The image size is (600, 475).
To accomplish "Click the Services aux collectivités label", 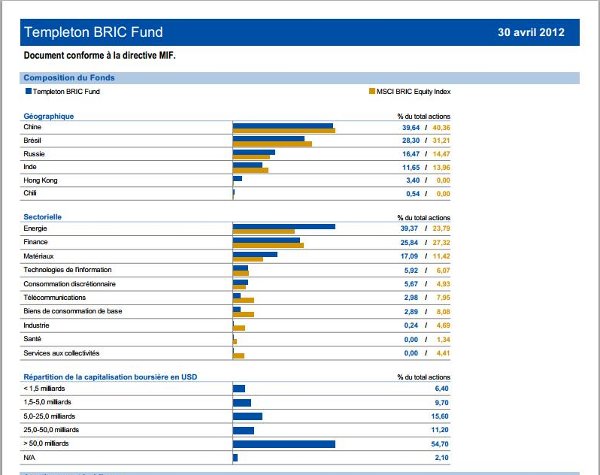I will 61,353.
